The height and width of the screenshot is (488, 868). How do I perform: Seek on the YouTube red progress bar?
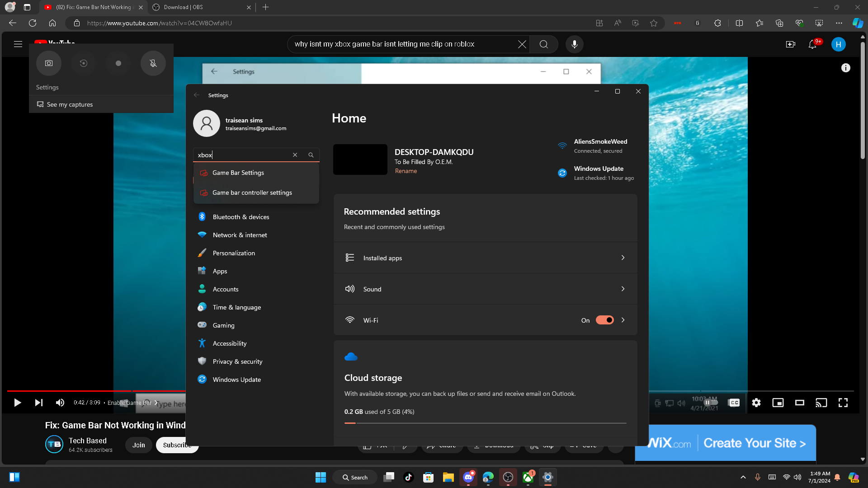[x=96, y=391]
